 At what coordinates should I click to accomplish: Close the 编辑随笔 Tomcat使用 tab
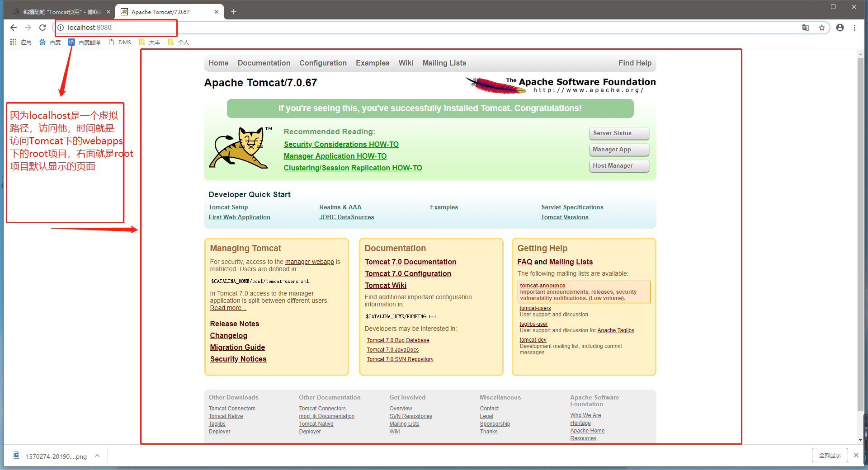tap(108, 12)
